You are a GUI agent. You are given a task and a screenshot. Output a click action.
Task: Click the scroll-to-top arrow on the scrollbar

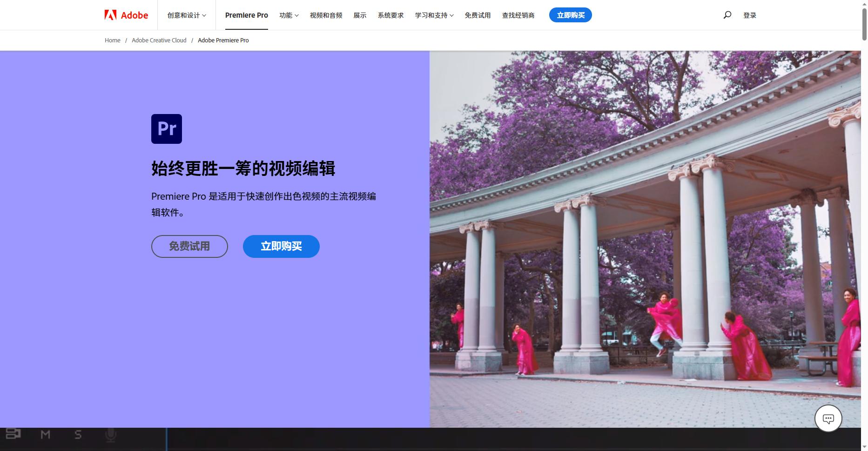pos(864,4)
